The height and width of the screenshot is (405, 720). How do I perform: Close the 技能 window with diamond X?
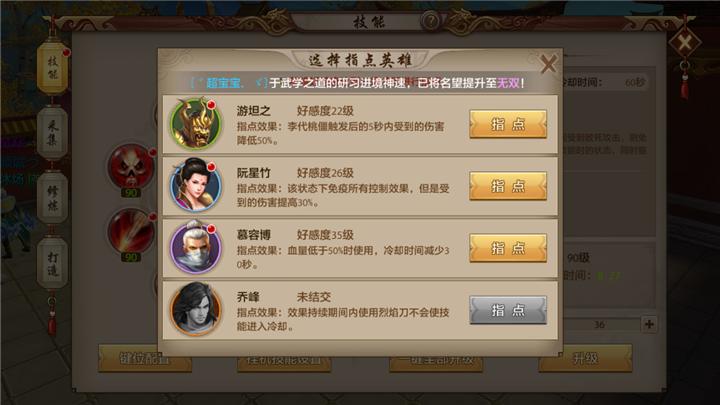pos(684,43)
